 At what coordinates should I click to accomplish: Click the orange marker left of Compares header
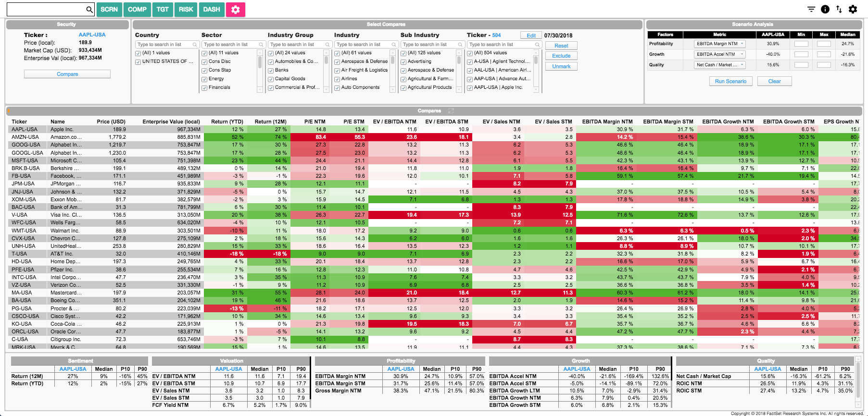coord(9,110)
